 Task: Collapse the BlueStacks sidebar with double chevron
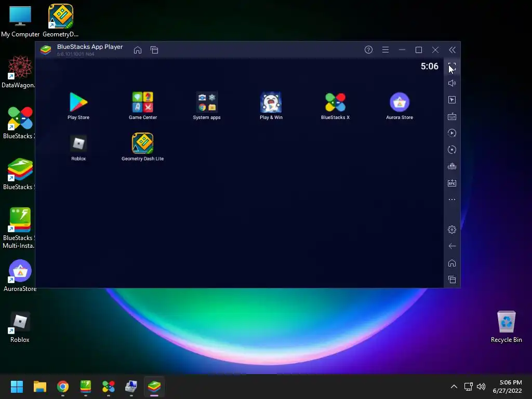452,50
